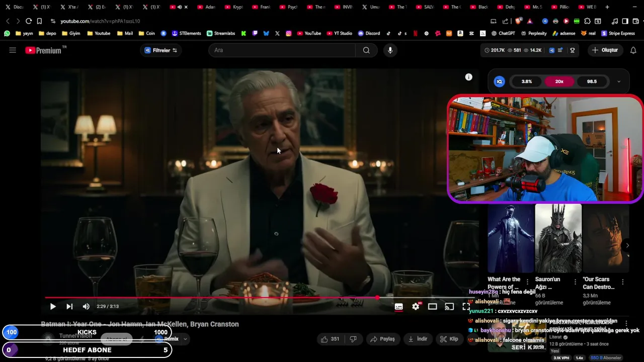Switch to the Discu X tab

[14, 7]
